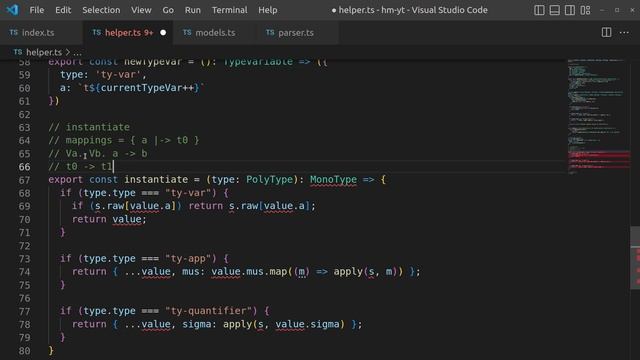Click the TS file icon in the breadcrumb
Image resolution: width=640 pixels, height=360 pixels.
click(18, 52)
